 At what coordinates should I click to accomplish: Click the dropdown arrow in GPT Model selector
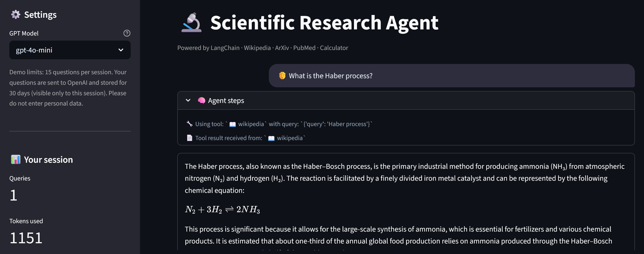point(121,50)
